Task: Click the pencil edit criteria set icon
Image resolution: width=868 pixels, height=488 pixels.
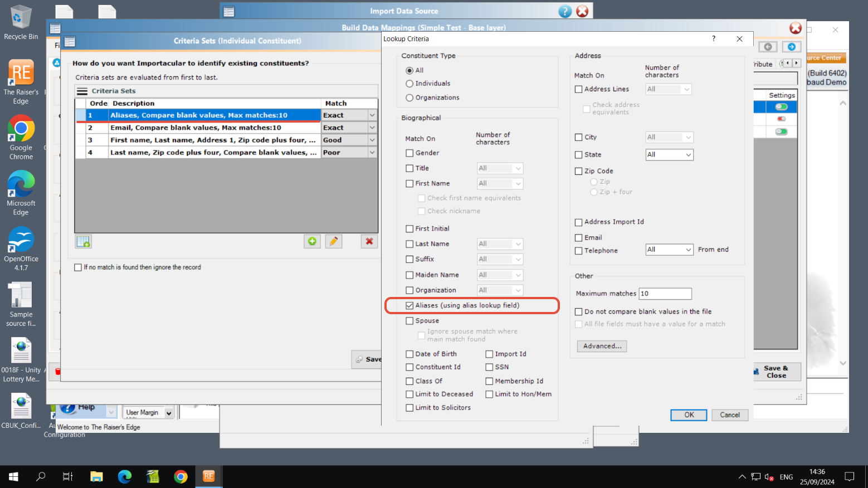Action: [334, 241]
